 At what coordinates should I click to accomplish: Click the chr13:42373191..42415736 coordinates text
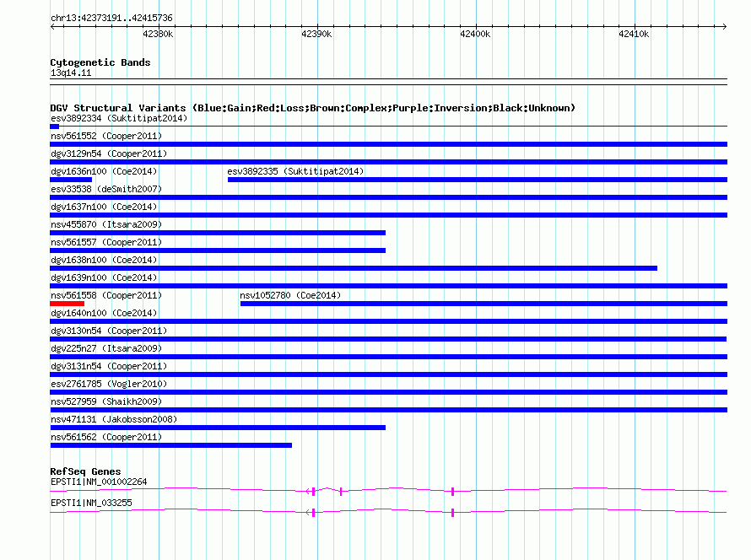111,19
